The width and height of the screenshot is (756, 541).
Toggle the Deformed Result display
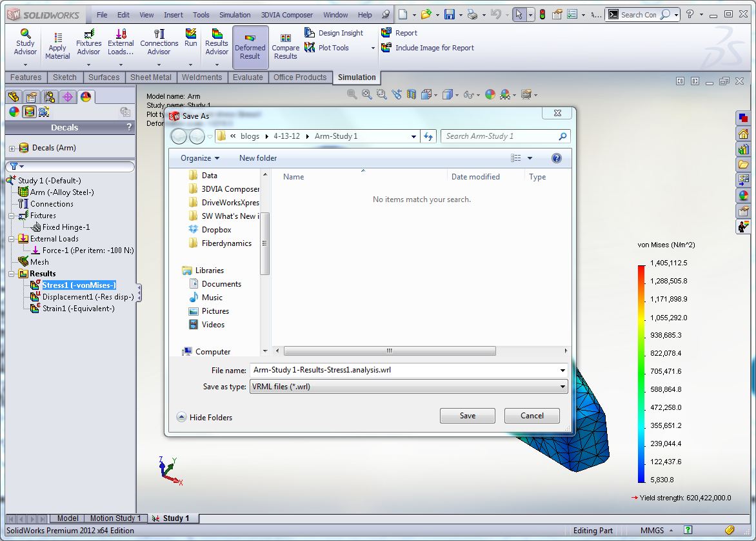pos(250,47)
